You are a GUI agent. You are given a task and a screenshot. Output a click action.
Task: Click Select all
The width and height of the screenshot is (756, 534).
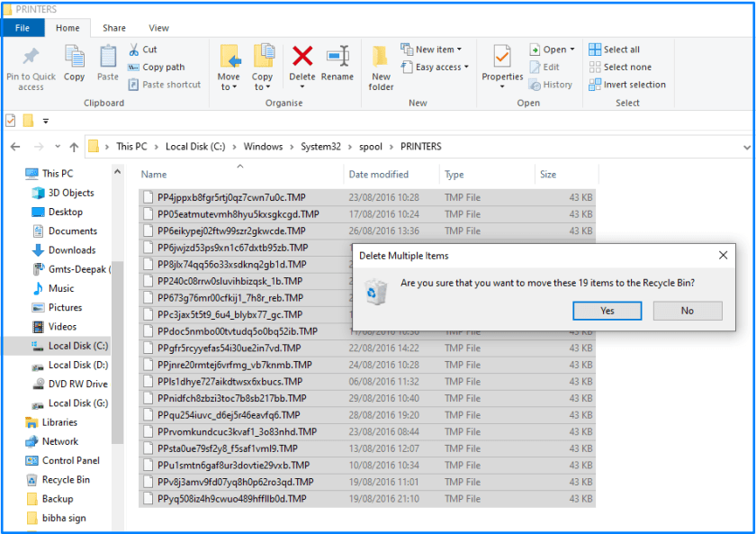pos(614,50)
